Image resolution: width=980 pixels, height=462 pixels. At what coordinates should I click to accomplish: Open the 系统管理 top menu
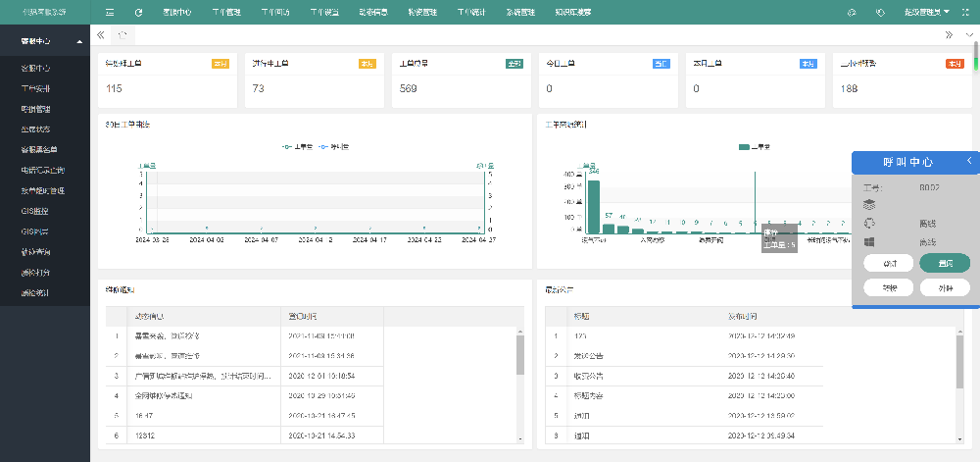pyautogui.click(x=520, y=12)
